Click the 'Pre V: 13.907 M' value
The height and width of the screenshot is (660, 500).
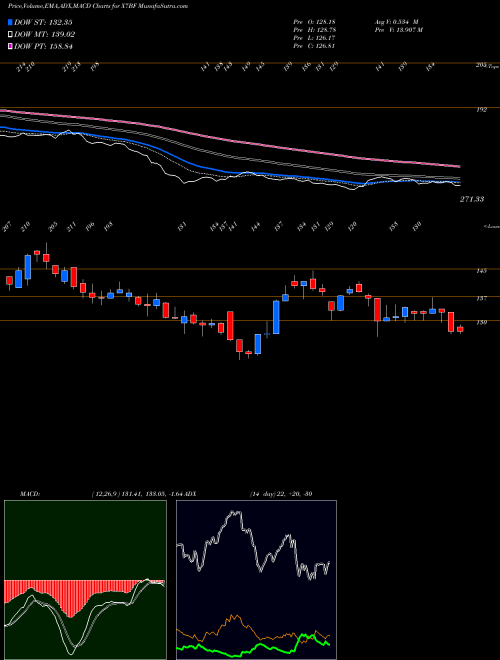pyautogui.click(x=398, y=30)
